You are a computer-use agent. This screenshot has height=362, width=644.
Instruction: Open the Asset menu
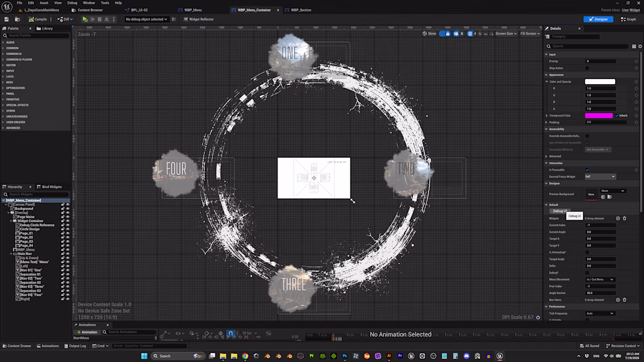[x=44, y=3]
